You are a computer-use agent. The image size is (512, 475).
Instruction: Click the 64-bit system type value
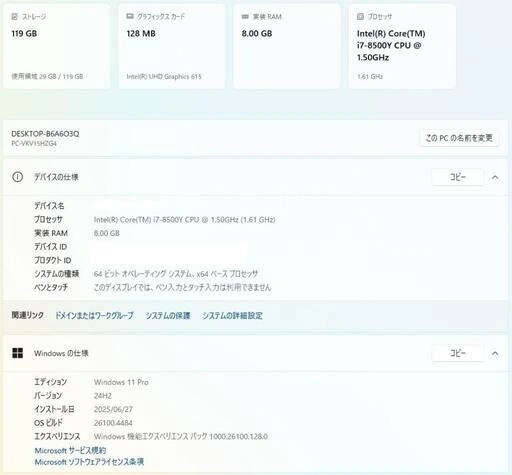click(176, 274)
